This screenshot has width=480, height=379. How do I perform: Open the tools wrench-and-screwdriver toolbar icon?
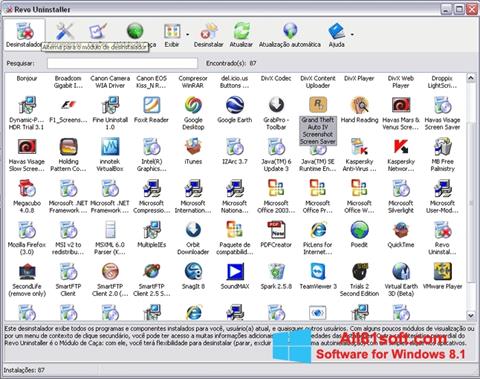pyautogui.click(x=65, y=31)
